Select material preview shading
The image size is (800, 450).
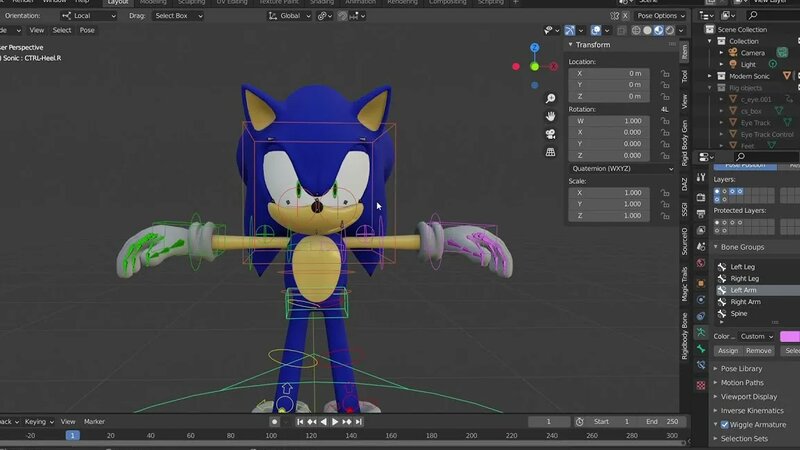click(x=659, y=31)
